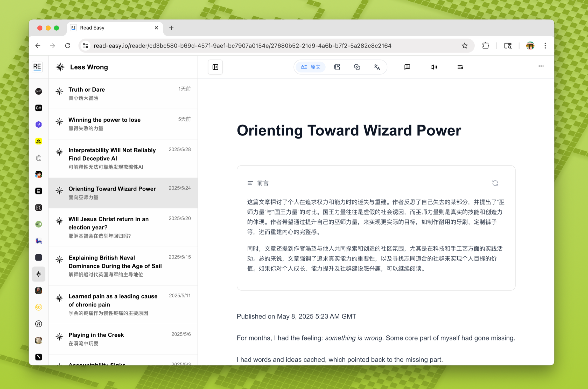Open the CH feed in the sidebar
Image resolution: width=588 pixels, height=389 pixels.
coord(39,108)
